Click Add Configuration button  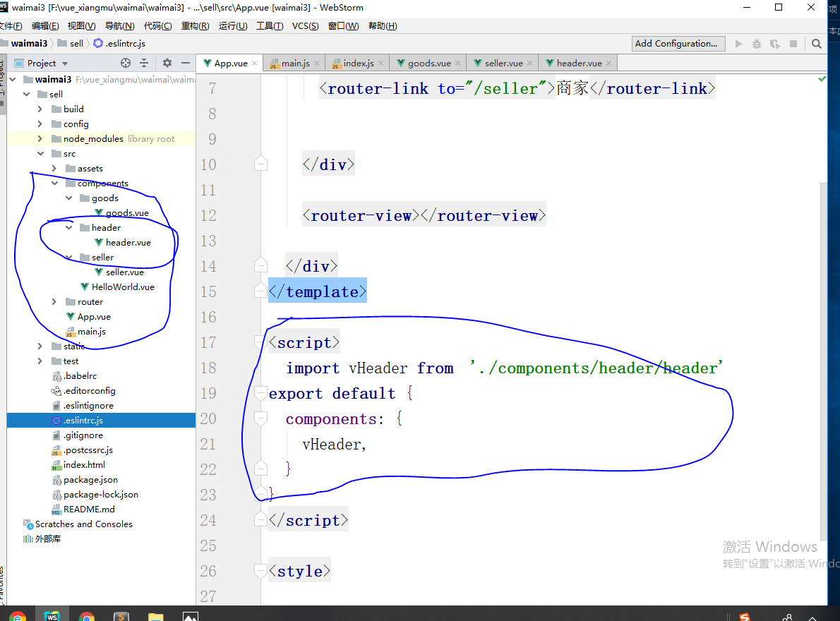coord(677,43)
